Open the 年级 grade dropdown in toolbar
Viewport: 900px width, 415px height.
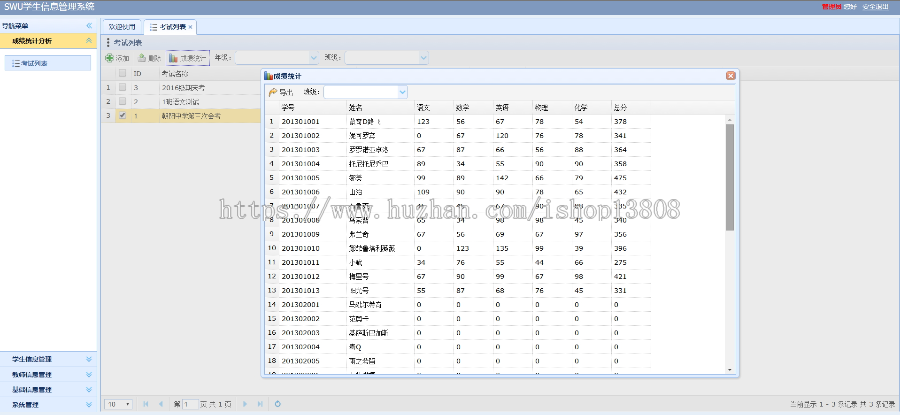tap(313, 57)
